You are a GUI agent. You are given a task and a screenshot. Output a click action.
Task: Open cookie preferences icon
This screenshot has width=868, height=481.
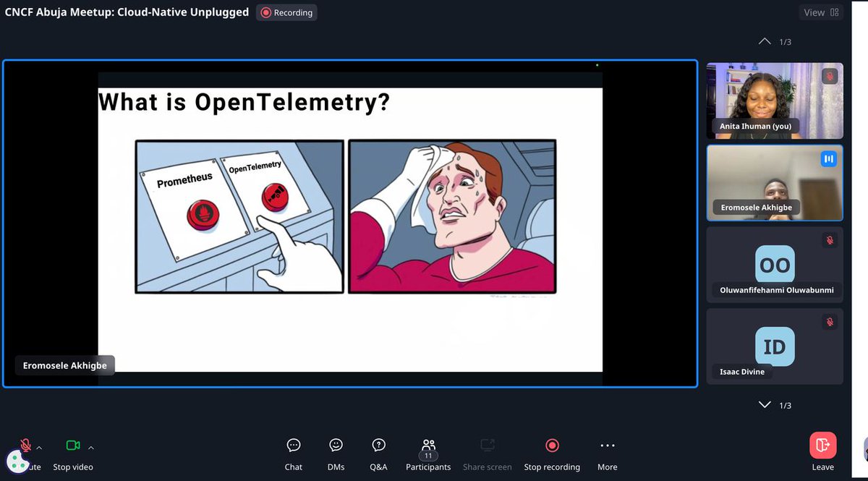pyautogui.click(x=17, y=461)
